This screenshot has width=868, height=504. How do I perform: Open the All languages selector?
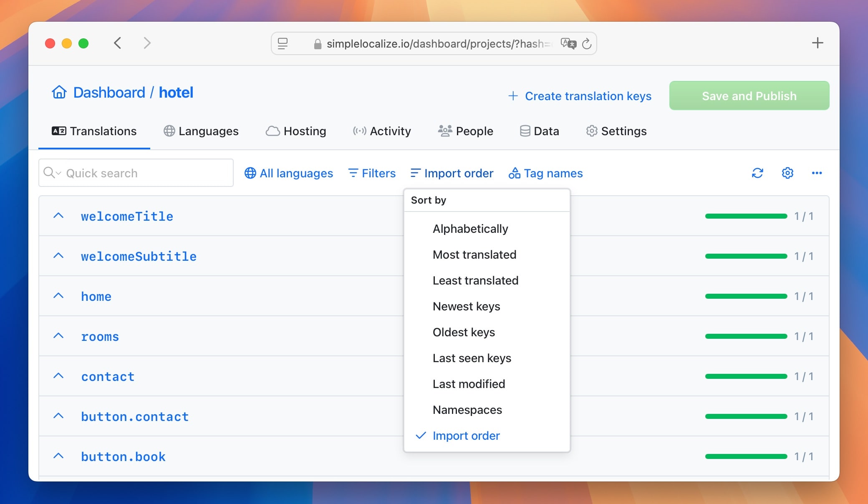(x=288, y=173)
